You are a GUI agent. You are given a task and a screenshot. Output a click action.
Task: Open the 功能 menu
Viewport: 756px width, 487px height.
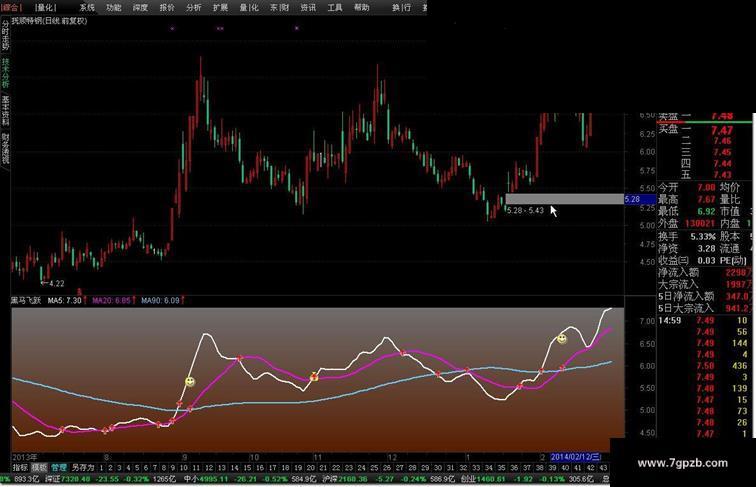click(114, 7)
